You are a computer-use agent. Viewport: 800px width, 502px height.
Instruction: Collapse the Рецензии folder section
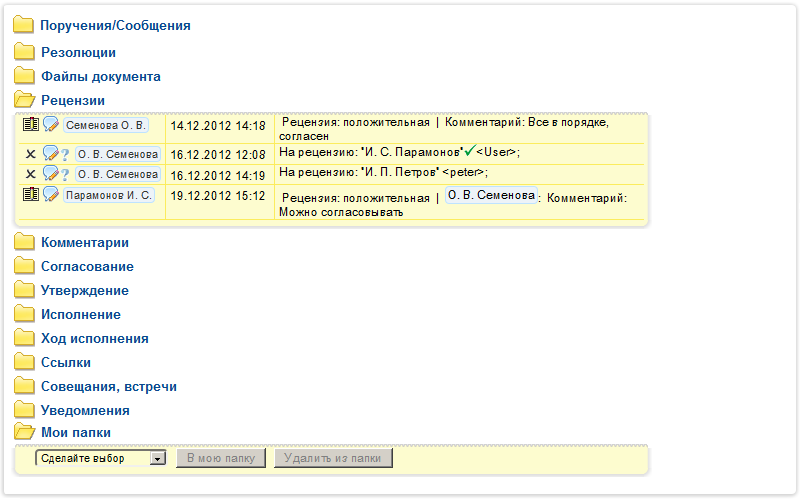[x=72, y=100]
